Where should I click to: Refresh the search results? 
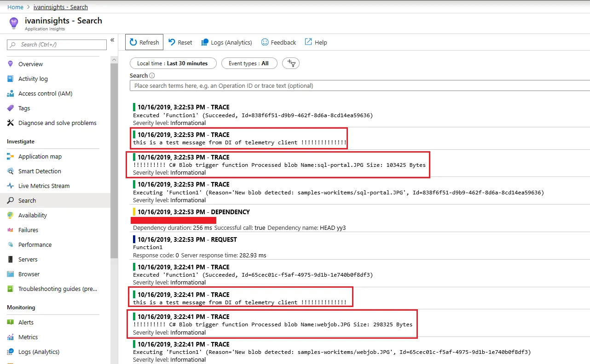pyautogui.click(x=144, y=42)
